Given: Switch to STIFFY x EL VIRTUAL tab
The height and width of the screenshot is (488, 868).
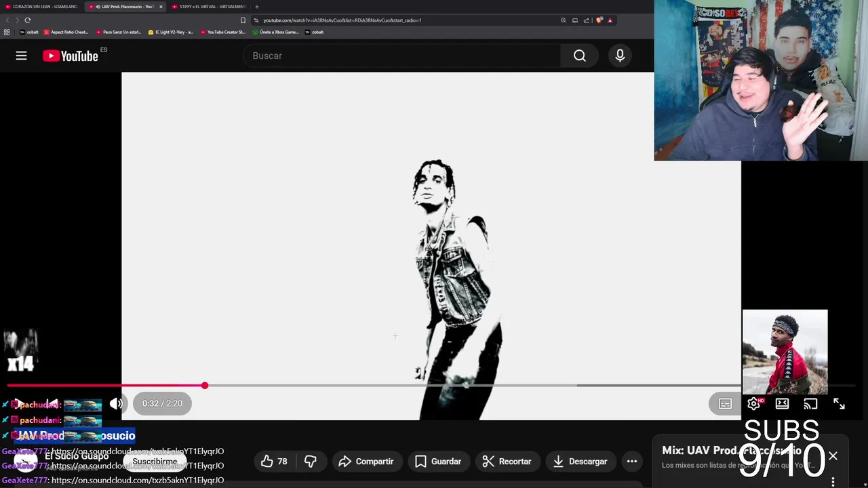Looking at the screenshot, I should point(209,7).
